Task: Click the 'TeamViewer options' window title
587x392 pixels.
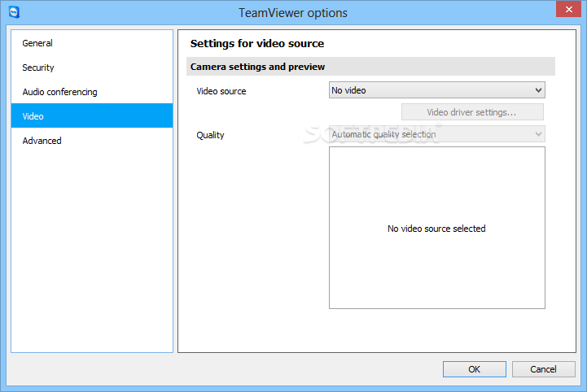Action: pos(293,13)
